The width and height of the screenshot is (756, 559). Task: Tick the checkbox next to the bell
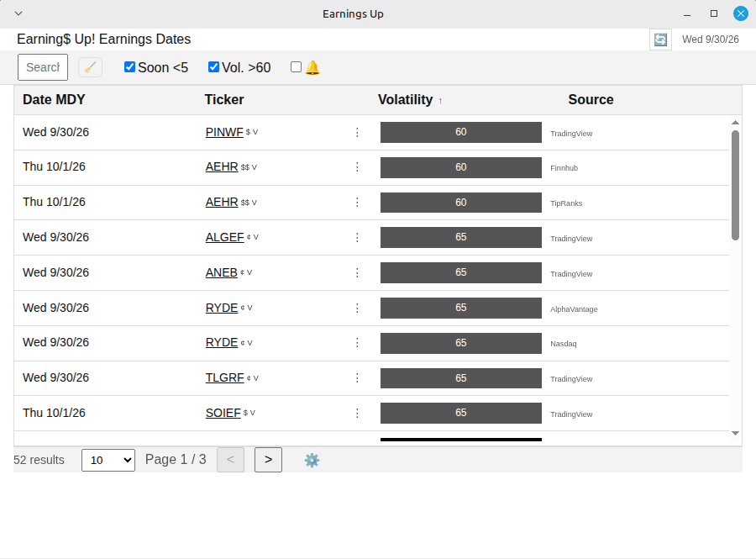(x=296, y=67)
